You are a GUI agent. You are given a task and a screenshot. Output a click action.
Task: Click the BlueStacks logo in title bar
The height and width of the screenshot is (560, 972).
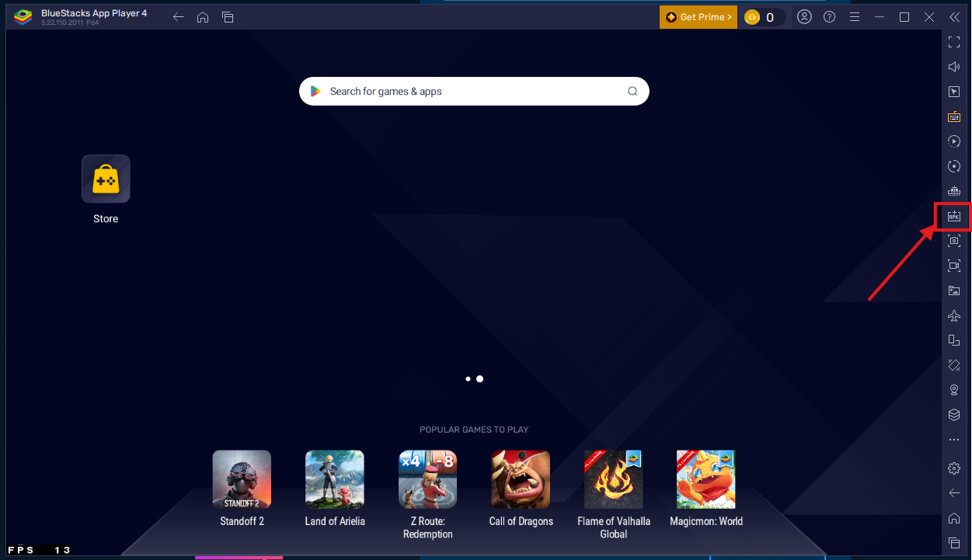[23, 16]
